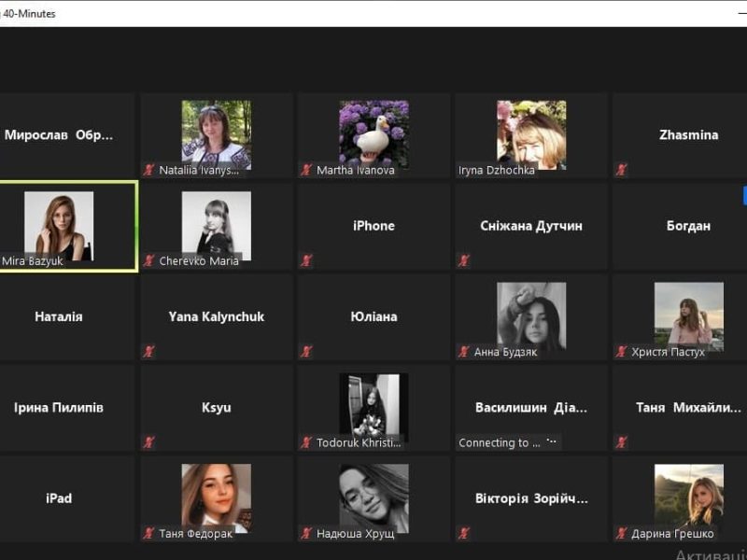This screenshot has height=560, width=747.
Task: Select Надюша Хрущ's profile photo
Action: (x=373, y=497)
